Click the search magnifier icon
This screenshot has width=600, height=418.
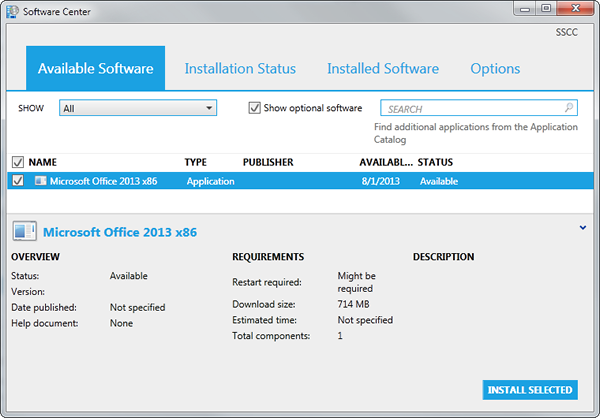point(569,108)
